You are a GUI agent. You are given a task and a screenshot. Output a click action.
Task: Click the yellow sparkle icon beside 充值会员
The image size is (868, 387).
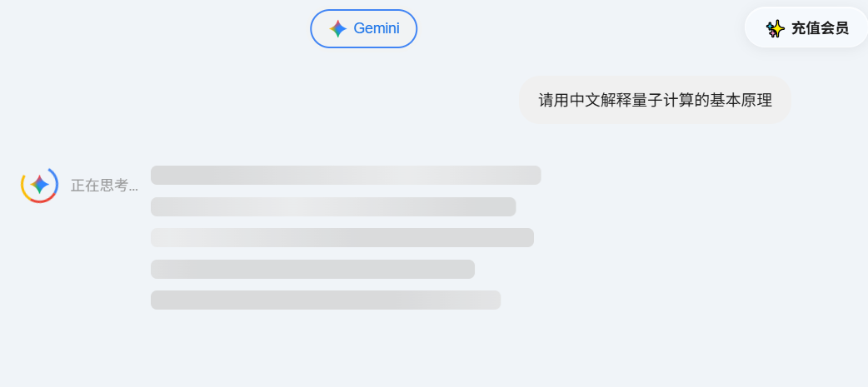[x=776, y=28]
